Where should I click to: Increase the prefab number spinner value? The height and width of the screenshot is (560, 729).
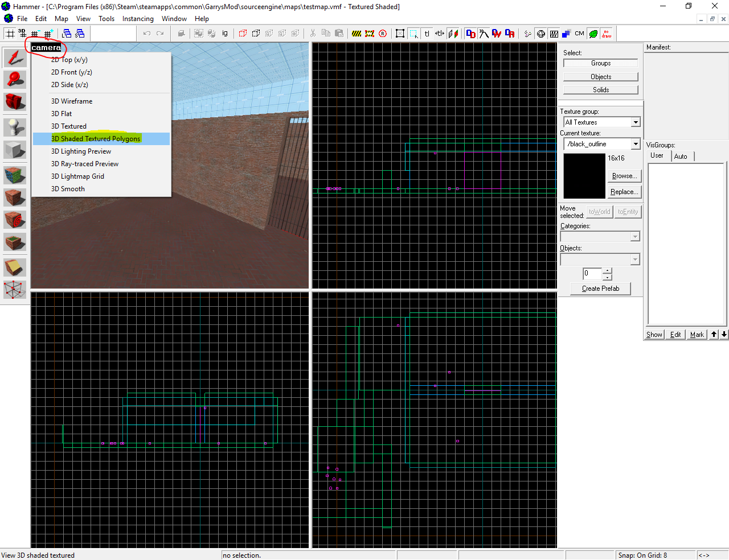click(x=608, y=270)
